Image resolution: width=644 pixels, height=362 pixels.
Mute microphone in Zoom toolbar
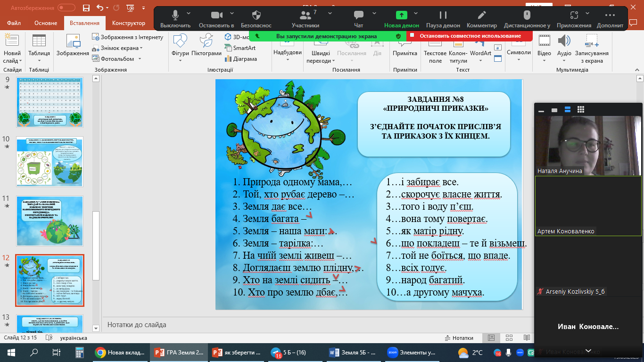[175, 18]
